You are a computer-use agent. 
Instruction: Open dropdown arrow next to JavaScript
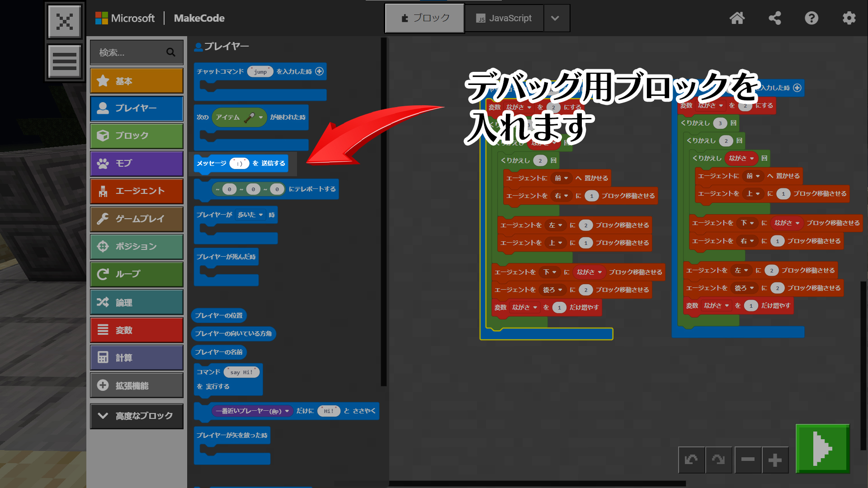pos(556,18)
